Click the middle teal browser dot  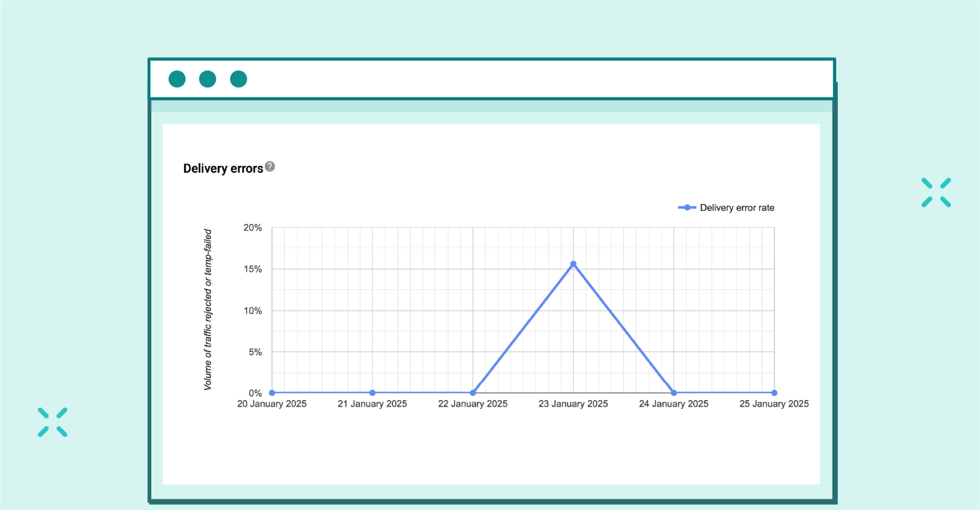(207, 79)
